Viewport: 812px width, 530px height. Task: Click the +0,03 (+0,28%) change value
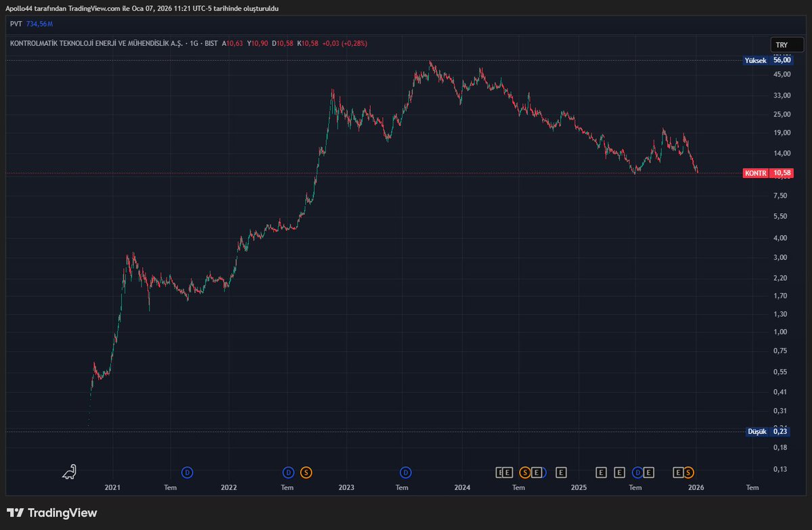click(344, 43)
